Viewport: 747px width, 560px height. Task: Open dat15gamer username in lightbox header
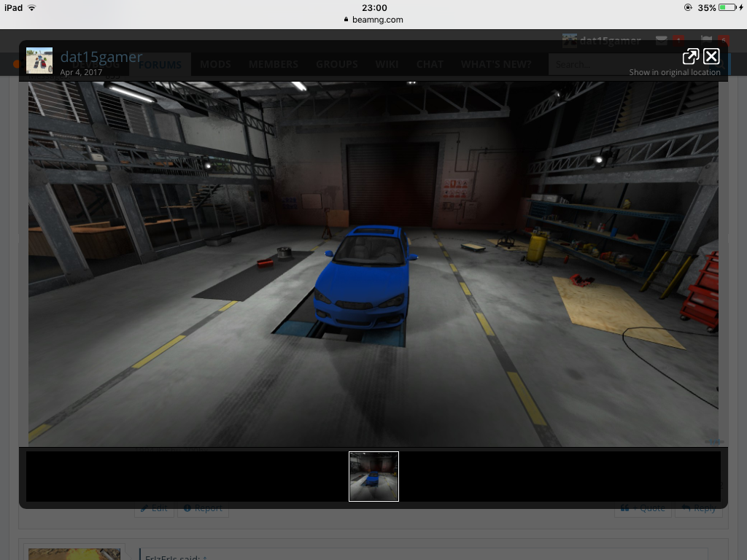click(101, 57)
